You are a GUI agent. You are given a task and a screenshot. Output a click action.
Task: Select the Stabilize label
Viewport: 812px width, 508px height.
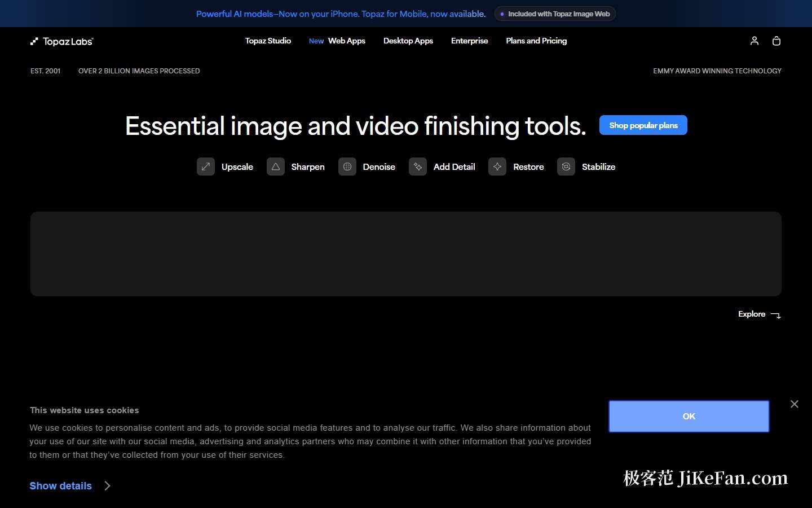(598, 167)
